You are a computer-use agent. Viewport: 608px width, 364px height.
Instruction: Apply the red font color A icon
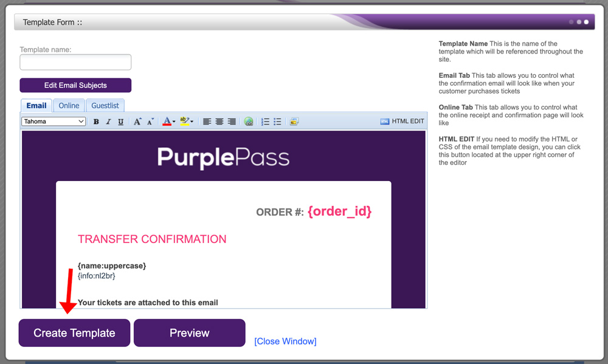coord(167,122)
